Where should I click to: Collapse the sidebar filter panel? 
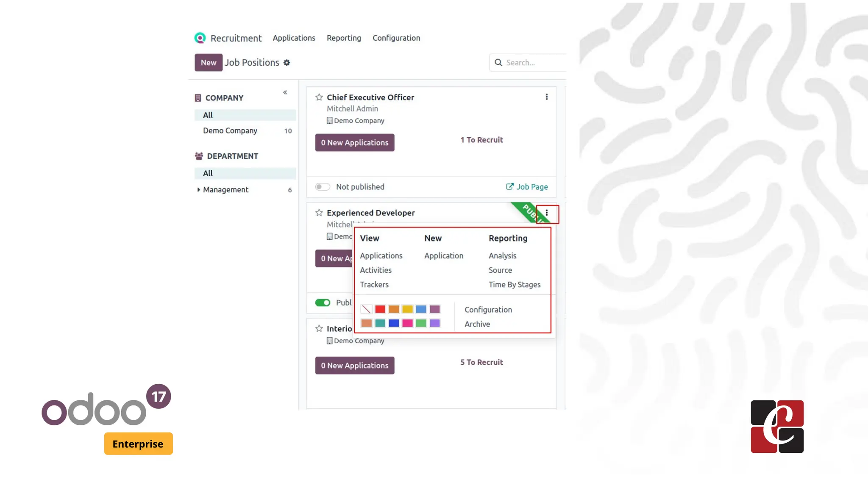click(x=285, y=92)
